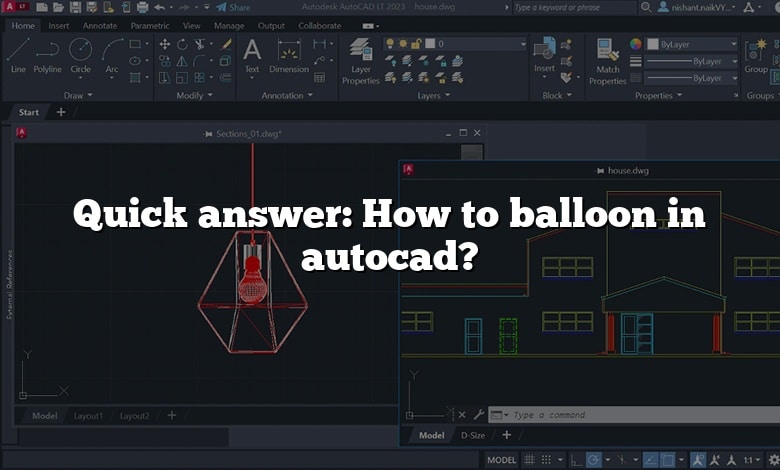Viewport: 780px width, 470px height.
Task: Switch to Layout1 tab in Sections_01 window
Action: [88, 416]
